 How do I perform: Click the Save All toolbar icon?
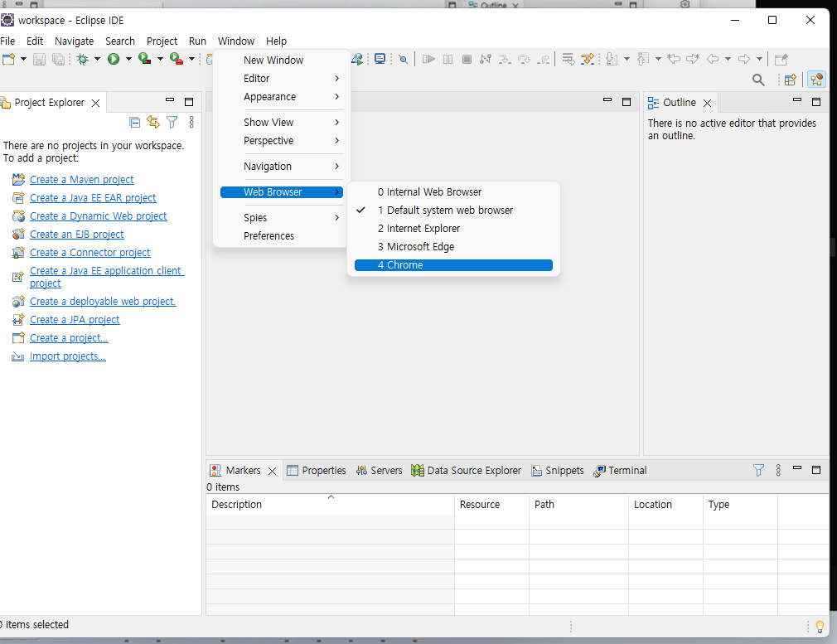pyautogui.click(x=58, y=60)
